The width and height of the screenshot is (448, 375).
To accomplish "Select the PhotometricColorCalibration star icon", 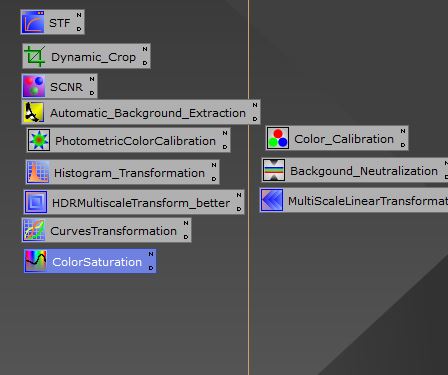I will [x=39, y=140].
